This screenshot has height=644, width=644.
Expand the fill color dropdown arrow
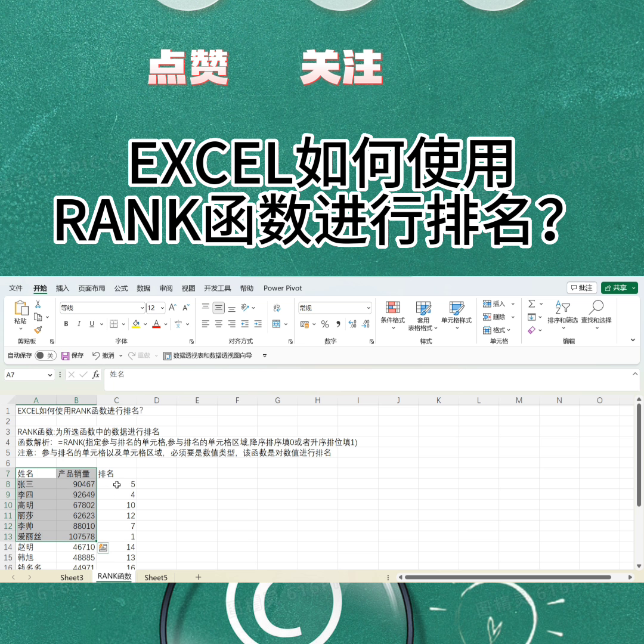click(145, 324)
